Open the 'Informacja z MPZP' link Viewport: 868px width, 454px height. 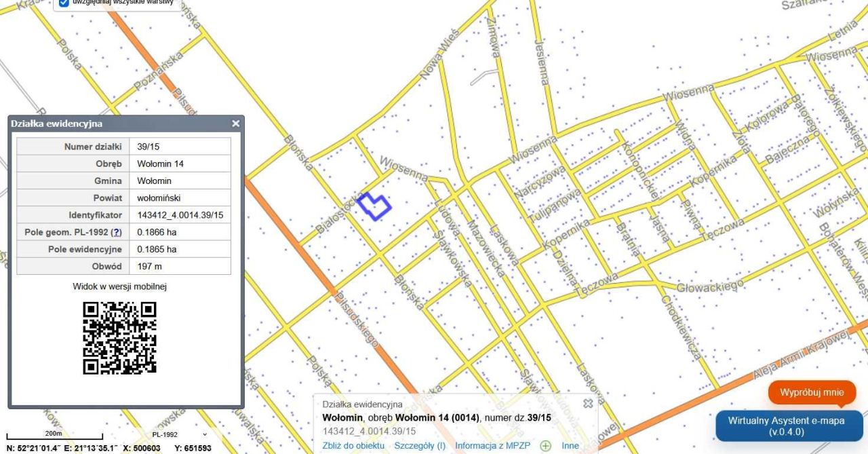(494, 446)
